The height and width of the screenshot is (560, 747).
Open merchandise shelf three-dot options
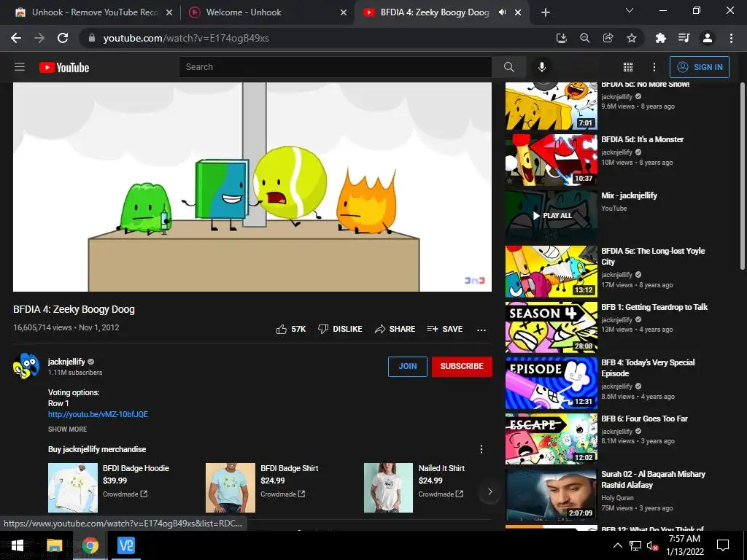point(481,449)
